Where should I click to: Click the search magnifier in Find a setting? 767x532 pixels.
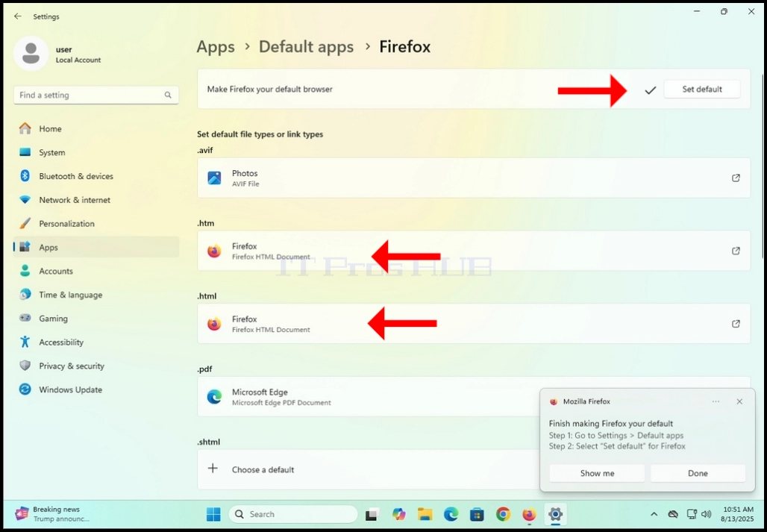coord(168,95)
